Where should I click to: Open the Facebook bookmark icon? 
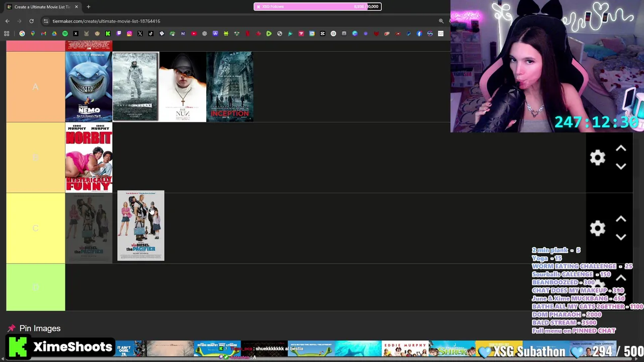tap(419, 34)
